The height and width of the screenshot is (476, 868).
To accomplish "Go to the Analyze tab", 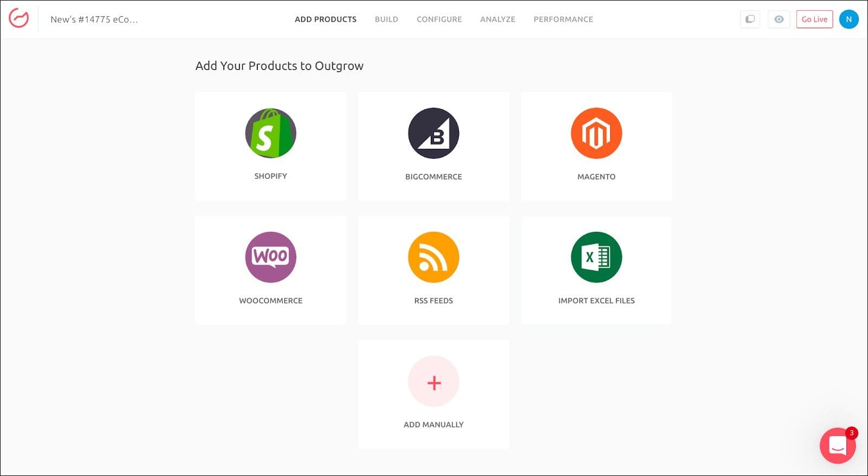I will pyautogui.click(x=497, y=19).
